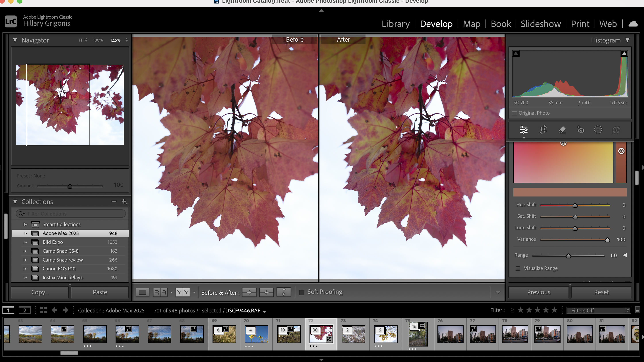Collapse the Navigator panel
Image resolution: width=644 pixels, height=362 pixels.
coord(15,40)
